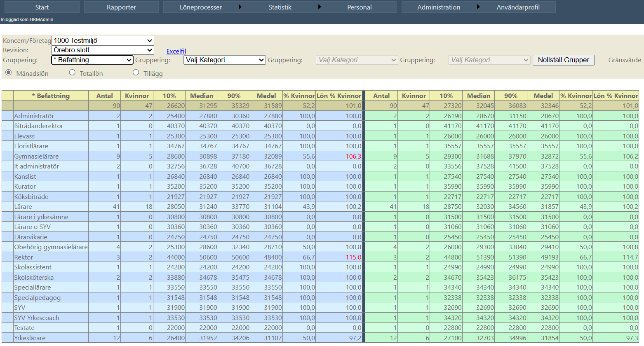
Task: Open the Administration menu
Action: [439, 7]
